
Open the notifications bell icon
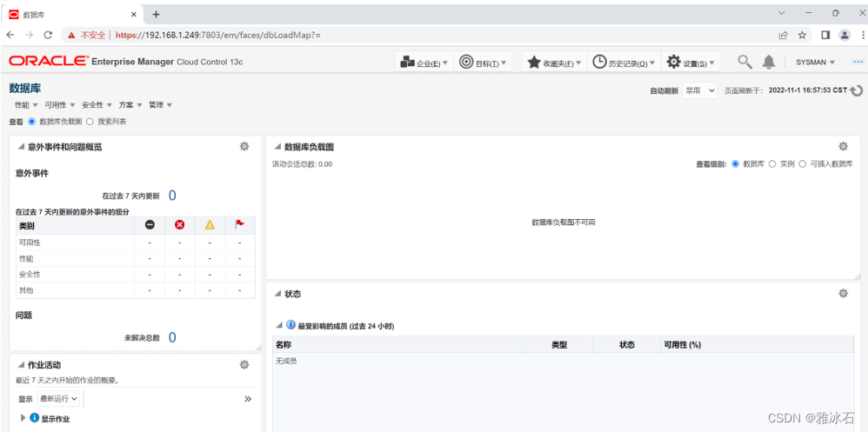[769, 62]
